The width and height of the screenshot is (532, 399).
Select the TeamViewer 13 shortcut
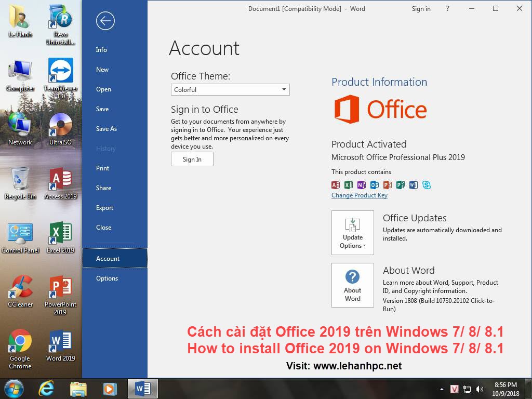click(x=60, y=79)
